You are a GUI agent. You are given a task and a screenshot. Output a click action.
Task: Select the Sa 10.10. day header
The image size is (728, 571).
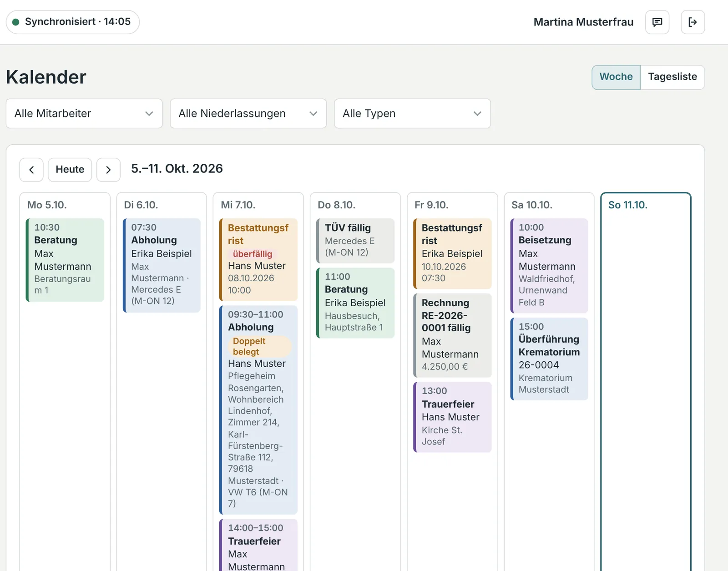[532, 205]
